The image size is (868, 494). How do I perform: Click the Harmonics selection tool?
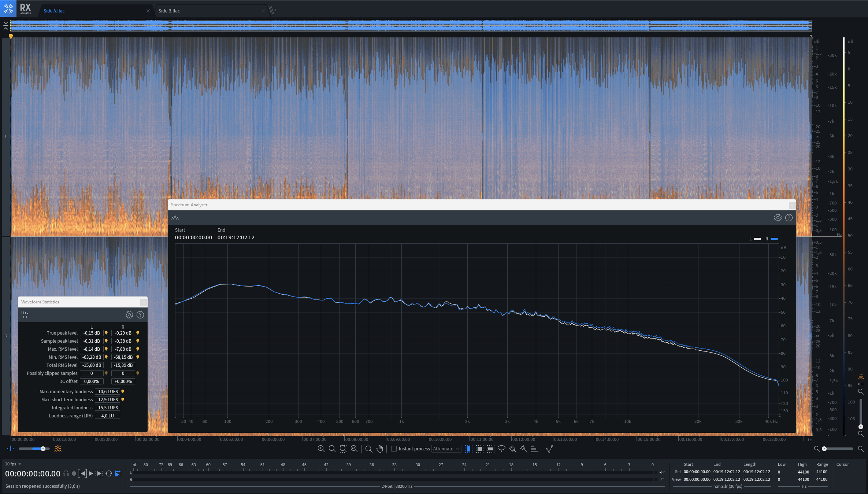pyautogui.click(x=534, y=449)
